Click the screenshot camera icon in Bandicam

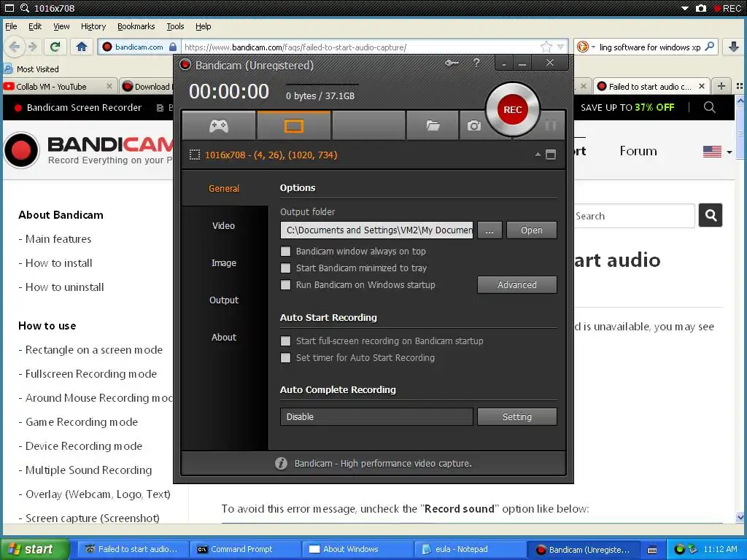[x=473, y=125]
